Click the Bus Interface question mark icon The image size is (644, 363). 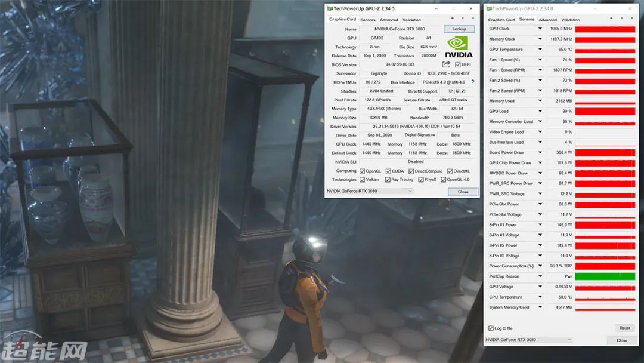(473, 82)
